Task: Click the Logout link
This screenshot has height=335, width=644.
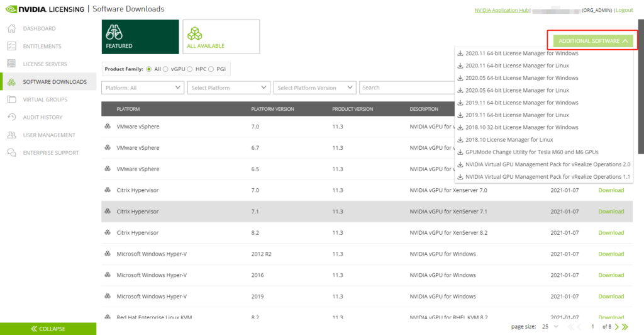Action: point(625,10)
